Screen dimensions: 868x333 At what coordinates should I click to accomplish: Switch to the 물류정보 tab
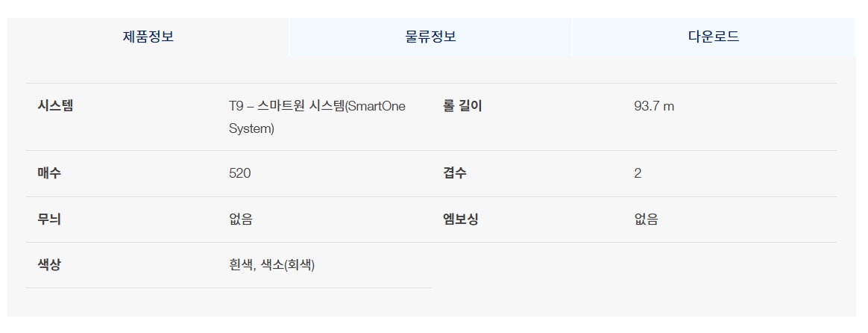click(x=430, y=37)
